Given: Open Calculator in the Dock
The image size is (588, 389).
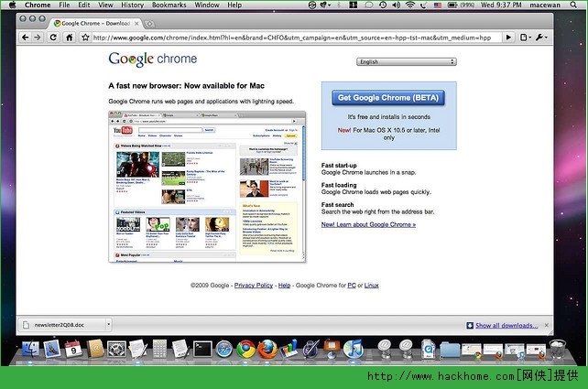Looking at the screenshot, I should click(x=159, y=350).
